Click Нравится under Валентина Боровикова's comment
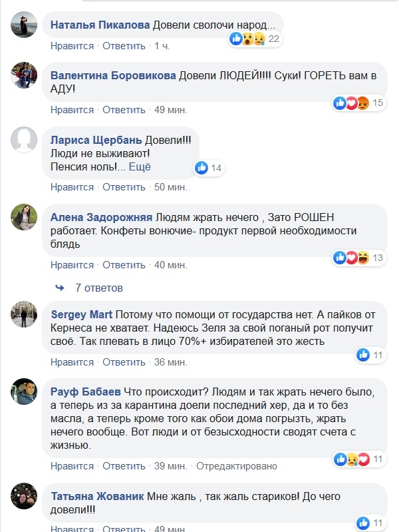The height and width of the screenshot is (532, 399). click(x=72, y=109)
